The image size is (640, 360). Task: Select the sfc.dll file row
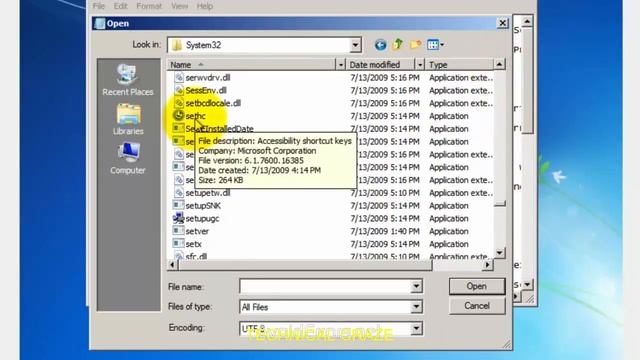click(x=331, y=257)
